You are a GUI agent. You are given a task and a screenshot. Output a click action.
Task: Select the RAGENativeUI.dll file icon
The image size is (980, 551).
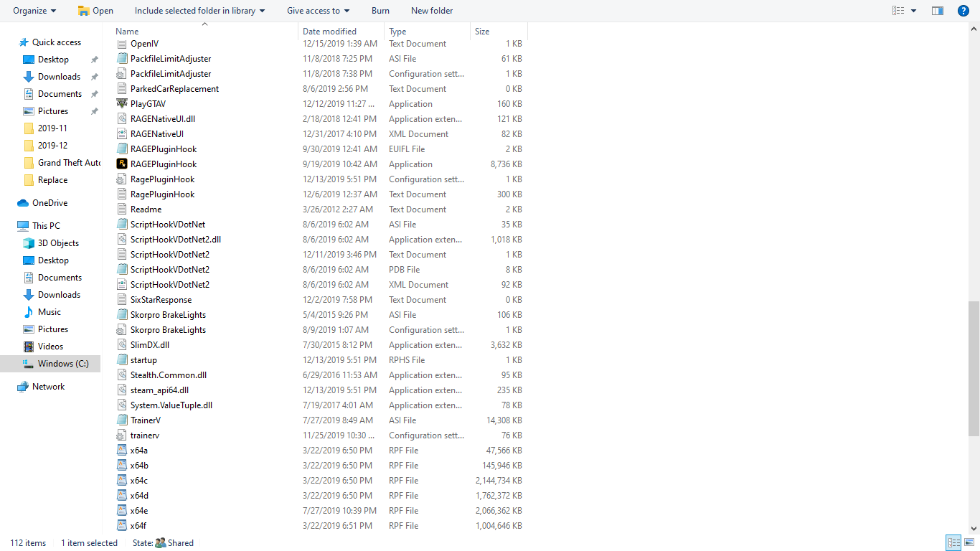[x=122, y=119]
